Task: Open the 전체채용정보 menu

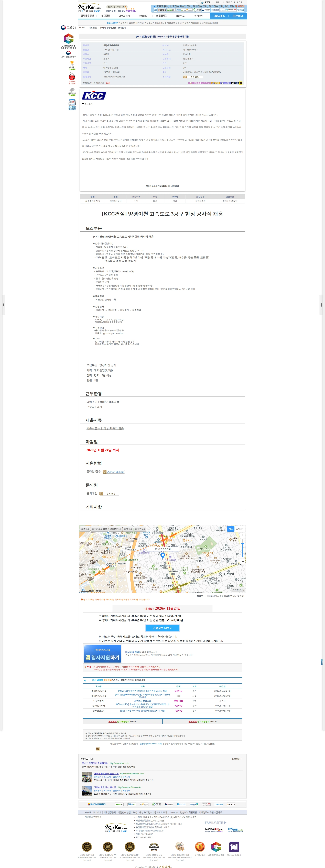Action: pos(87,16)
